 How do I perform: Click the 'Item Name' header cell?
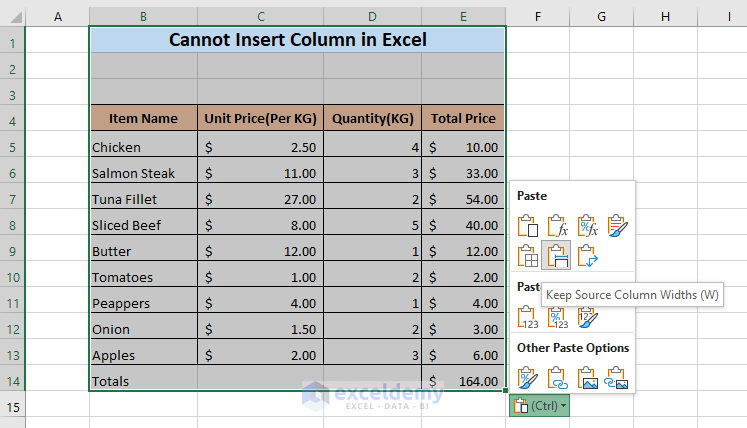coord(143,118)
